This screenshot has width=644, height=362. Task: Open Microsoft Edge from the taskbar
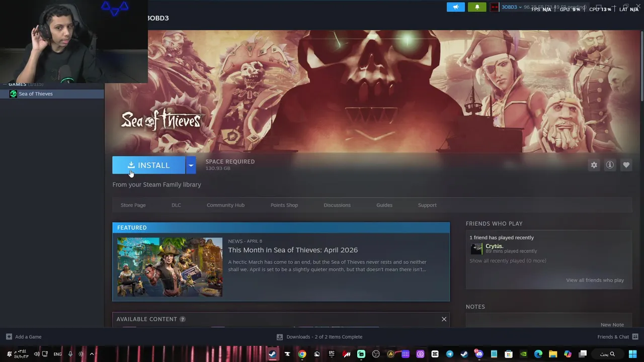538,354
